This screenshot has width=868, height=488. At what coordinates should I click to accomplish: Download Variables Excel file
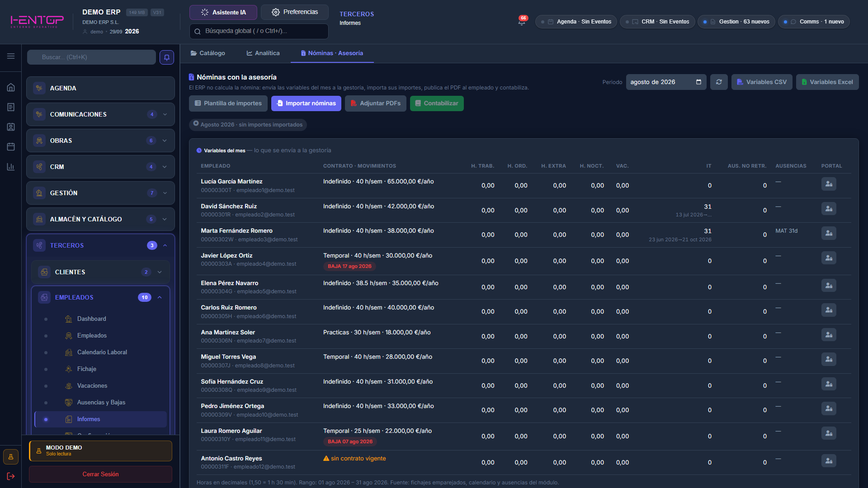click(x=827, y=82)
